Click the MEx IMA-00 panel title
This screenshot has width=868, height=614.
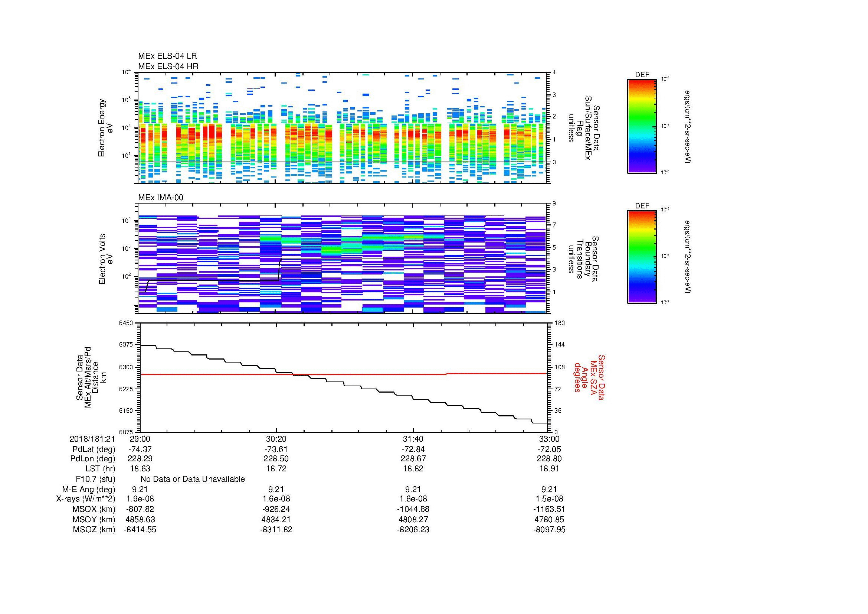tap(160, 198)
